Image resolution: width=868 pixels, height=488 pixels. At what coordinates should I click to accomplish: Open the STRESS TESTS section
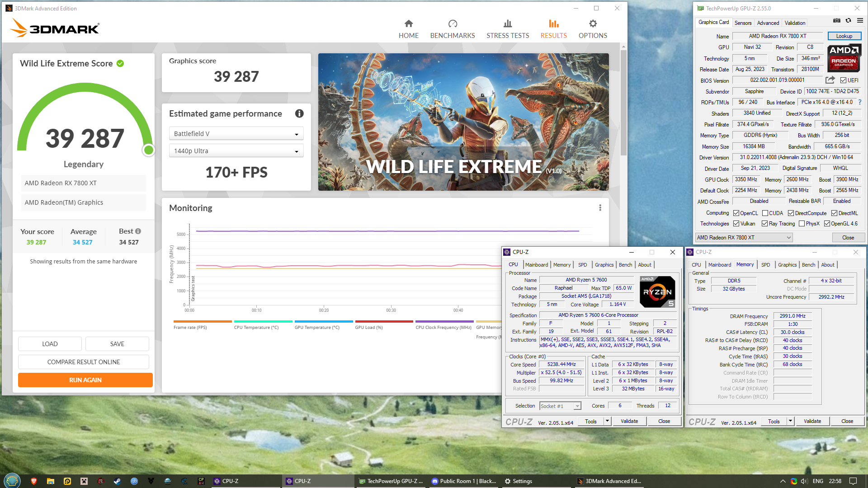[508, 29]
